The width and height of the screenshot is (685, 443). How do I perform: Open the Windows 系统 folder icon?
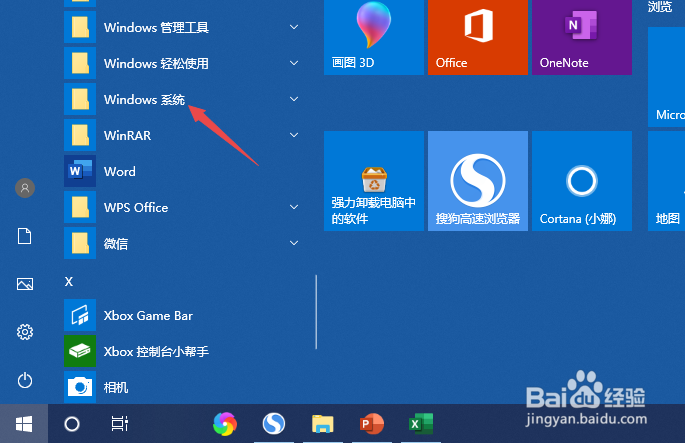click(x=80, y=99)
